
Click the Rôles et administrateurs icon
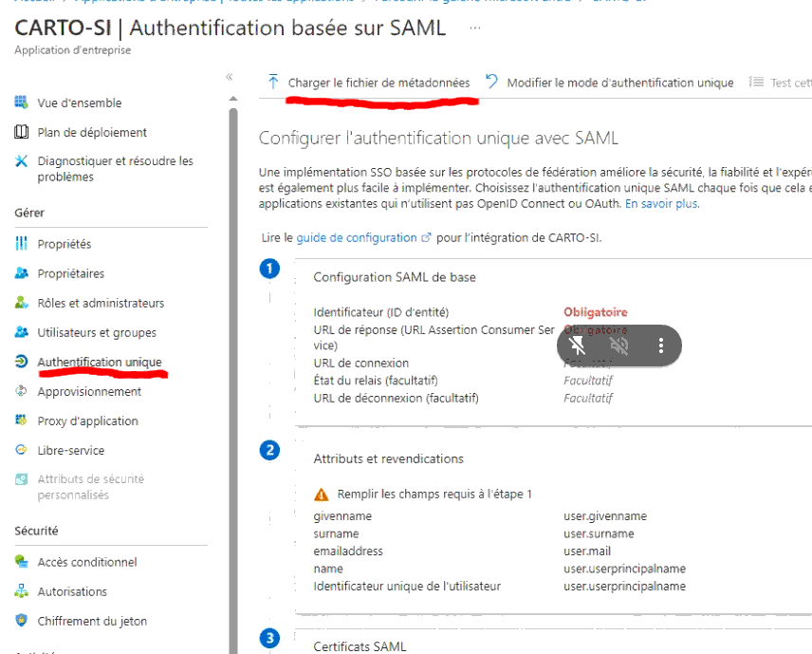coord(21,302)
